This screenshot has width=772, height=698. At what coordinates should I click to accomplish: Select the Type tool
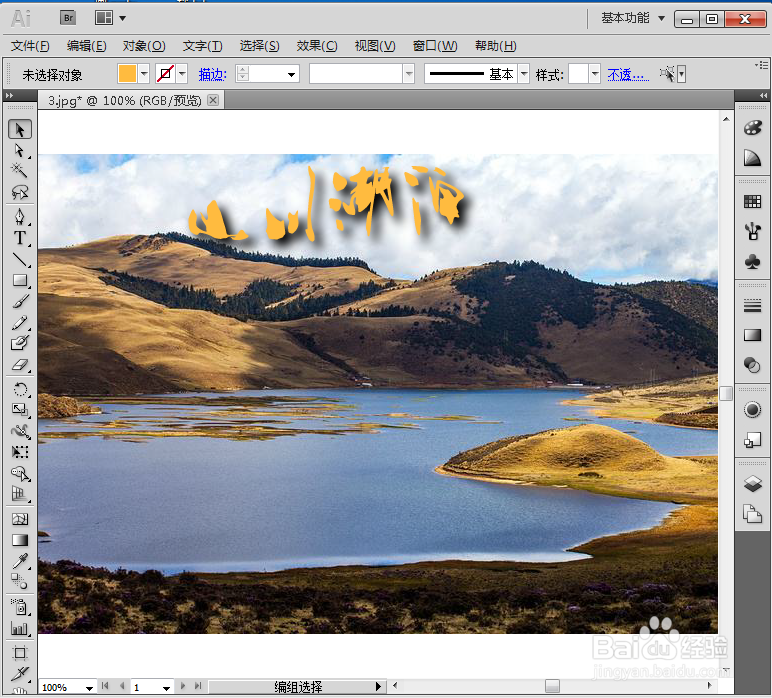pos(20,238)
